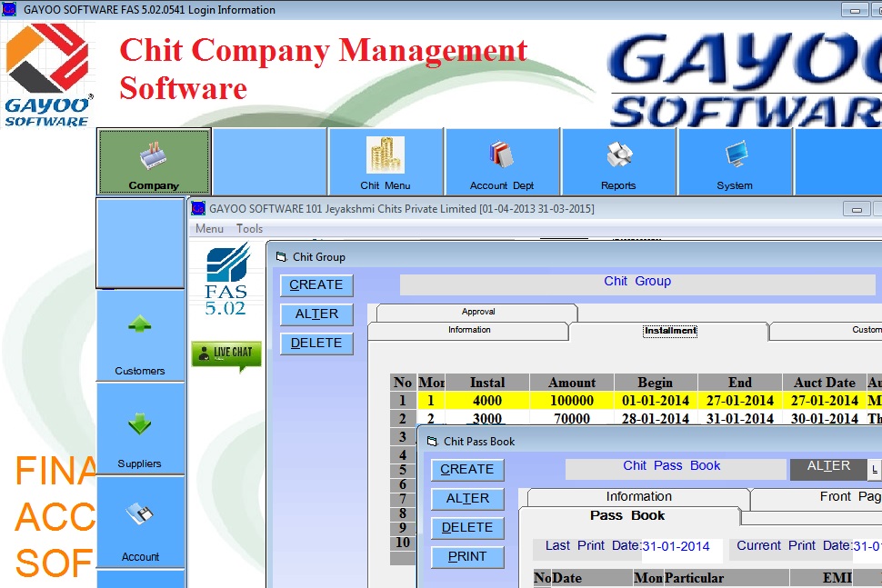Open Account Dept books icon
Image resolution: width=882 pixels, height=588 pixels.
click(501, 154)
